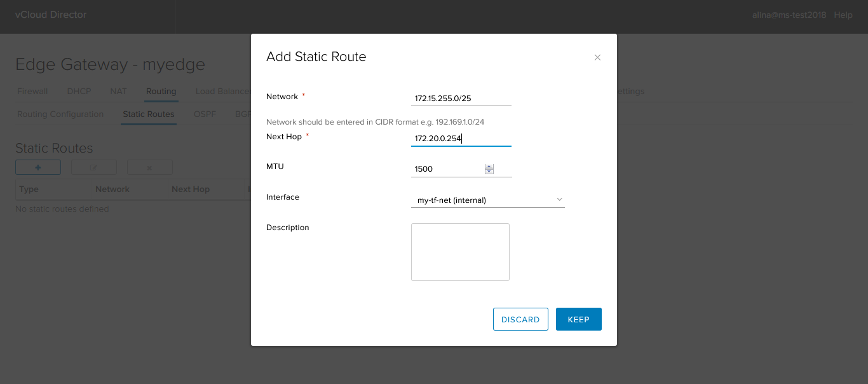Close the Add Static Route dialog
The width and height of the screenshot is (868, 384).
coord(597,57)
